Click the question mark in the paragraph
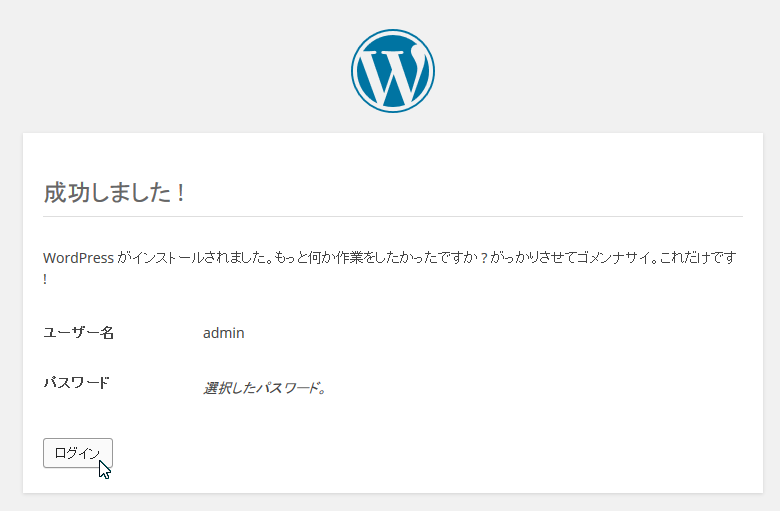This screenshot has width=780, height=511. click(483, 258)
